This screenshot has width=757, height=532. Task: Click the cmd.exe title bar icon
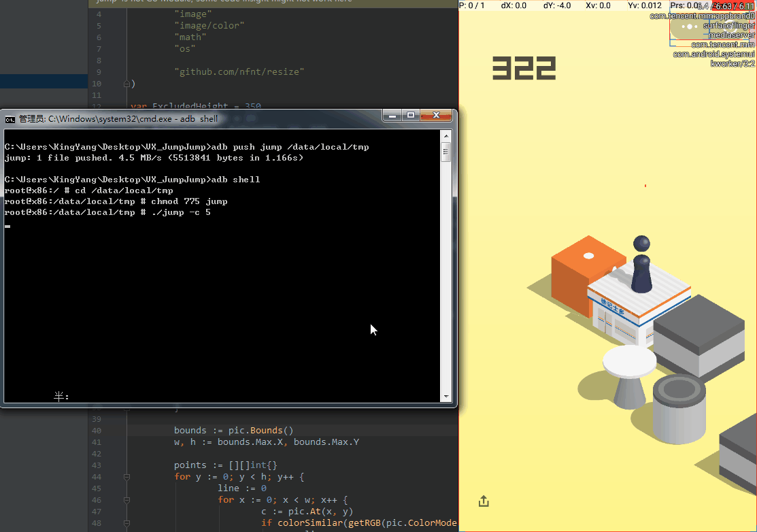10,119
